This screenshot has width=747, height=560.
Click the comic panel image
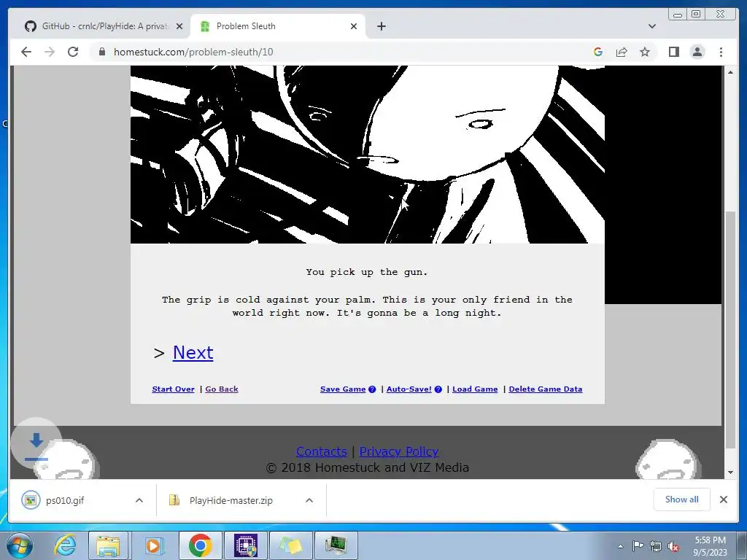tap(368, 155)
